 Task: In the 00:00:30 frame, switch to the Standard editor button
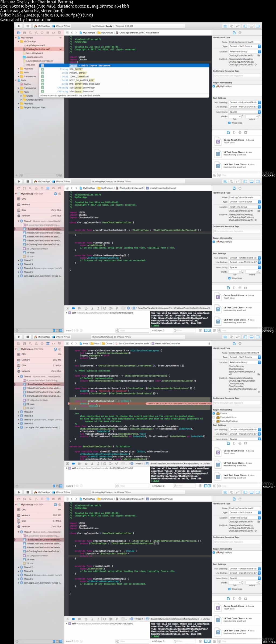coord(225,26)
